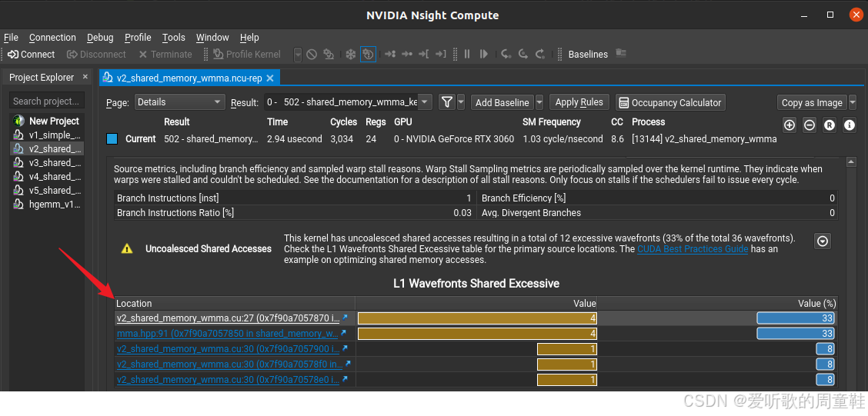The height and width of the screenshot is (416, 868).
Task: Click the Uncoalesced Shared Accesses warning icon
Action: tap(127, 248)
